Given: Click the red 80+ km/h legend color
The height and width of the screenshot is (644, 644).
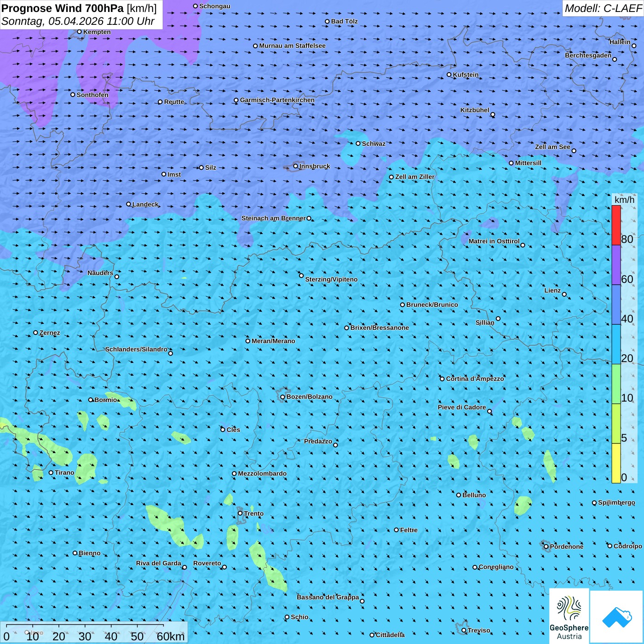Looking at the screenshot, I should pyautogui.click(x=616, y=225).
